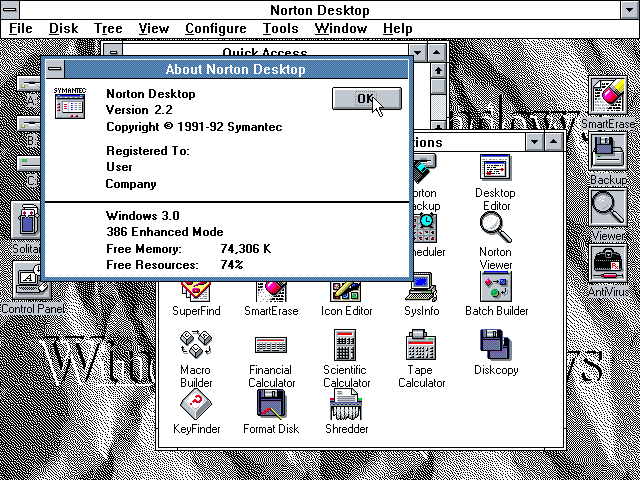Open the Window menu
The image size is (640, 480).
click(341, 29)
